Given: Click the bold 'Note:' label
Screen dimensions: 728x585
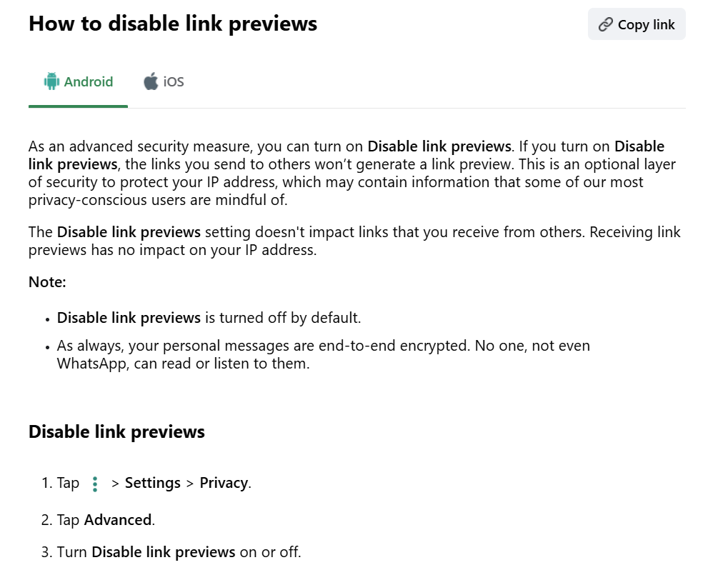Looking at the screenshot, I should [x=47, y=282].
